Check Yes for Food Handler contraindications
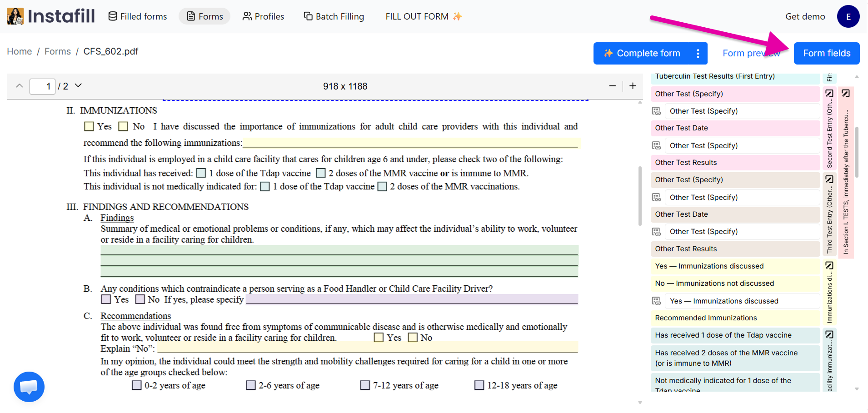868x413 pixels. coord(106,299)
